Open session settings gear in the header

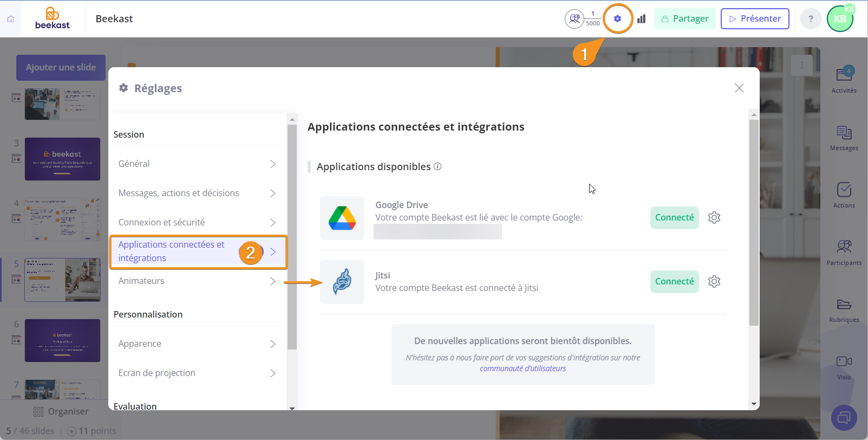point(617,18)
